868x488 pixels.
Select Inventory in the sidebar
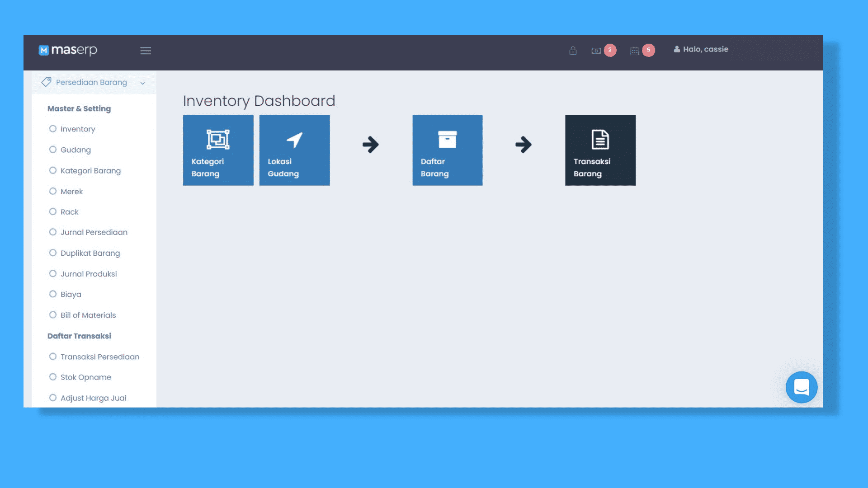click(78, 129)
